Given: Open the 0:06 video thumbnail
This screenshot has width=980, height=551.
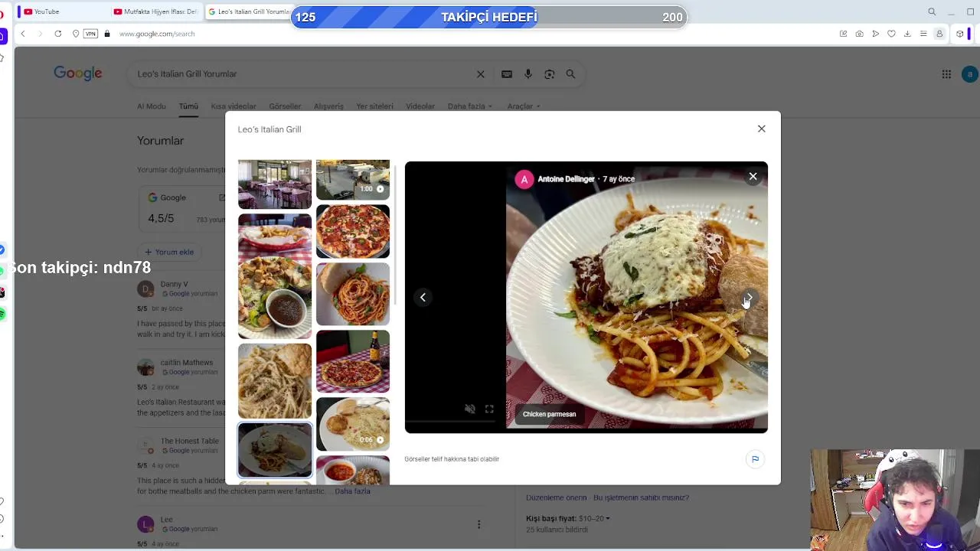Looking at the screenshot, I should pos(353,424).
